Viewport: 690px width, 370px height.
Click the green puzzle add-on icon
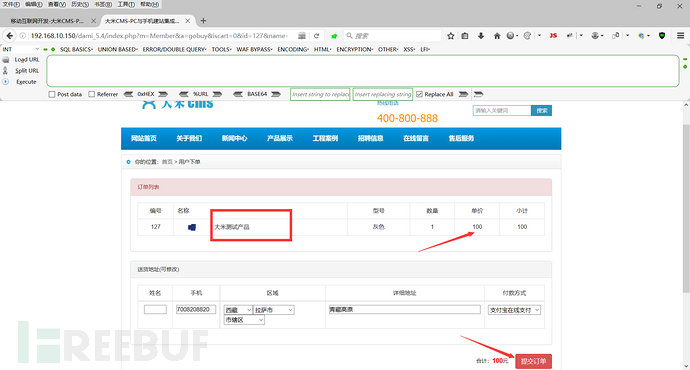(334, 36)
